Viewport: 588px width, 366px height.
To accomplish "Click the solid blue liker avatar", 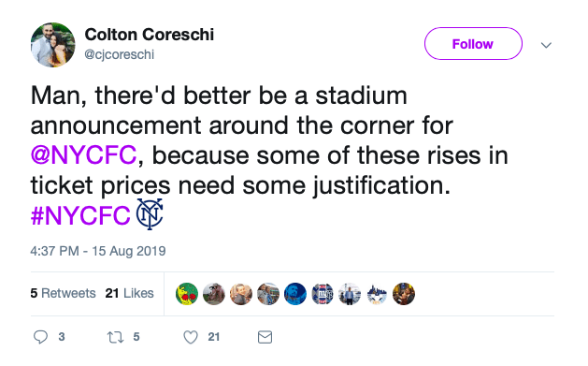I will pyautogui.click(x=295, y=294).
